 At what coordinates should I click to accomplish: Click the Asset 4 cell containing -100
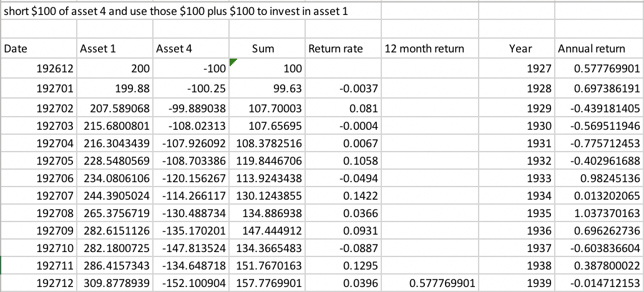coord(190,68)
